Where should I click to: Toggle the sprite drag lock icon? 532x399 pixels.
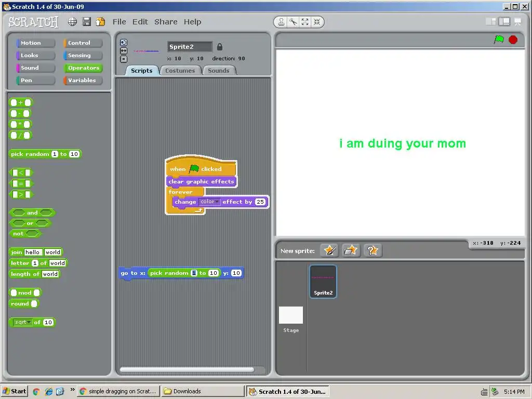[x=220, y=47]
